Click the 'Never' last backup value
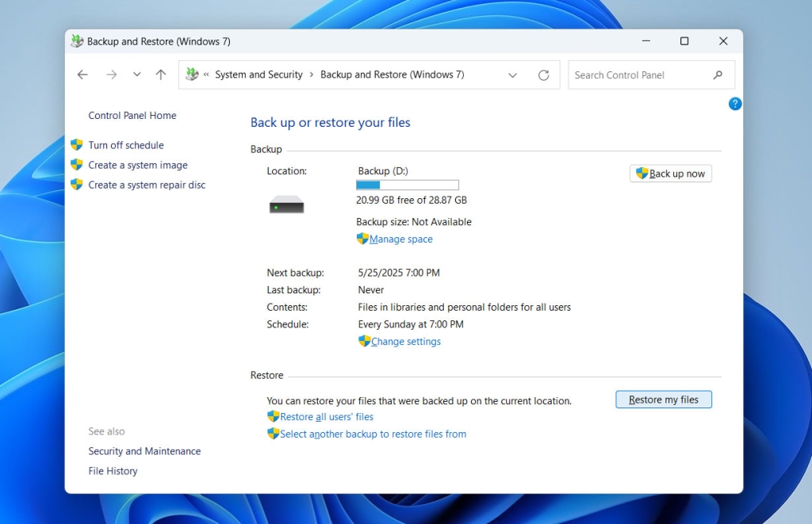812x524 pixels. 371,290
